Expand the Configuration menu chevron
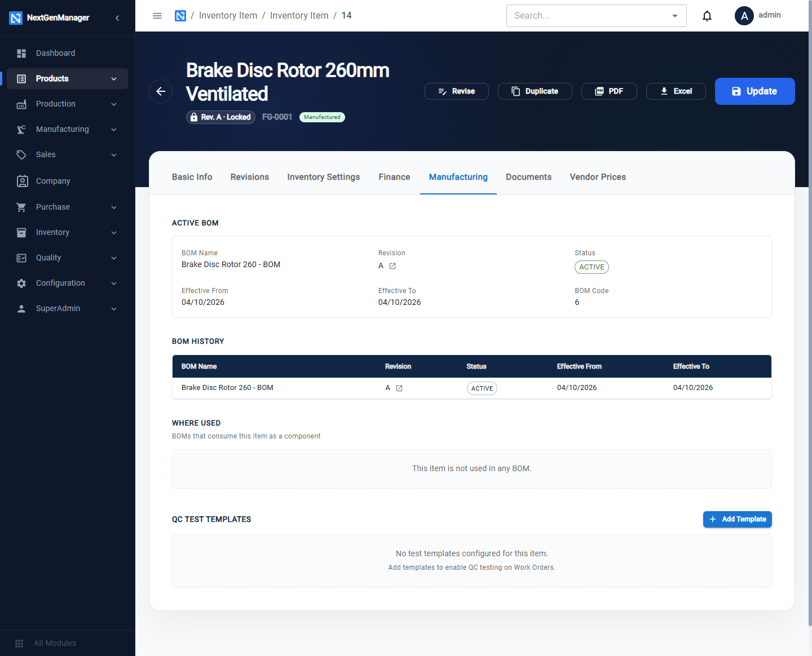The width and height of the screenshot is (812, 656). (114, 283)
